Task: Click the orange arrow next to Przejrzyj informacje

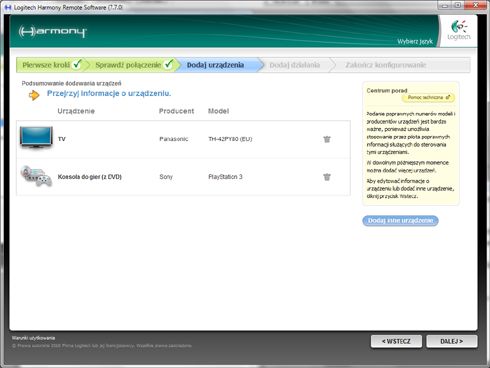Action: [34, 95]
